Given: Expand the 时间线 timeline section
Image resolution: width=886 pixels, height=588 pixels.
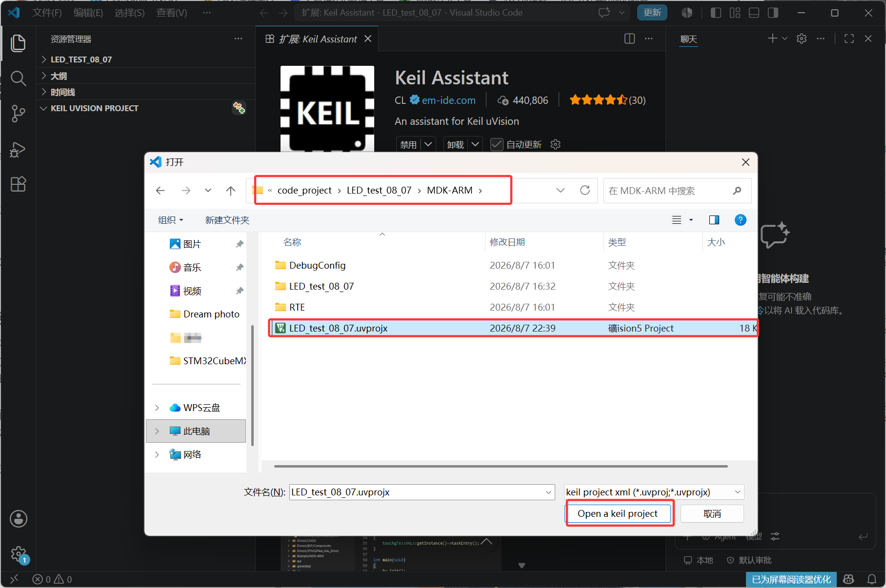Looking at the screenshot, I should (x=145, y=92).
